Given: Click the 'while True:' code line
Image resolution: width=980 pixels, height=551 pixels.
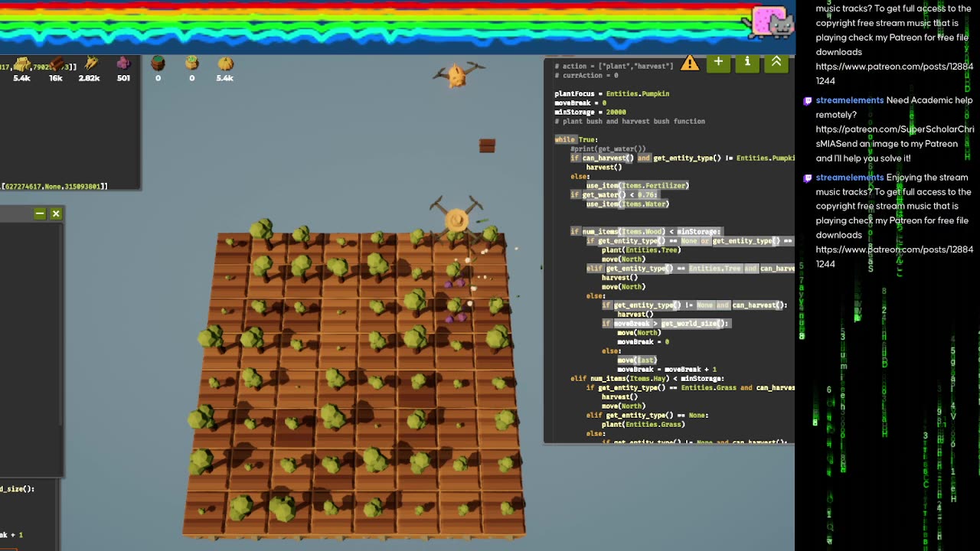Looking at the screenshot, I should (x=577, y=139).
